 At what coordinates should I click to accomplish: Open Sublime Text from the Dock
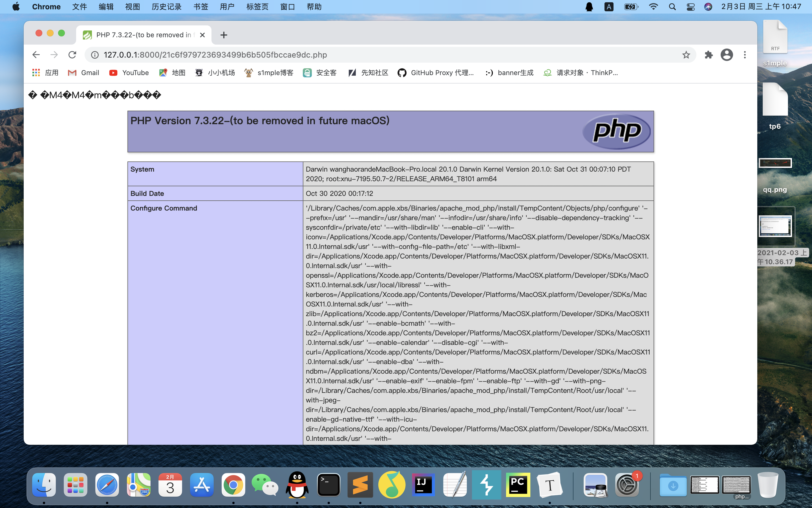360,485
